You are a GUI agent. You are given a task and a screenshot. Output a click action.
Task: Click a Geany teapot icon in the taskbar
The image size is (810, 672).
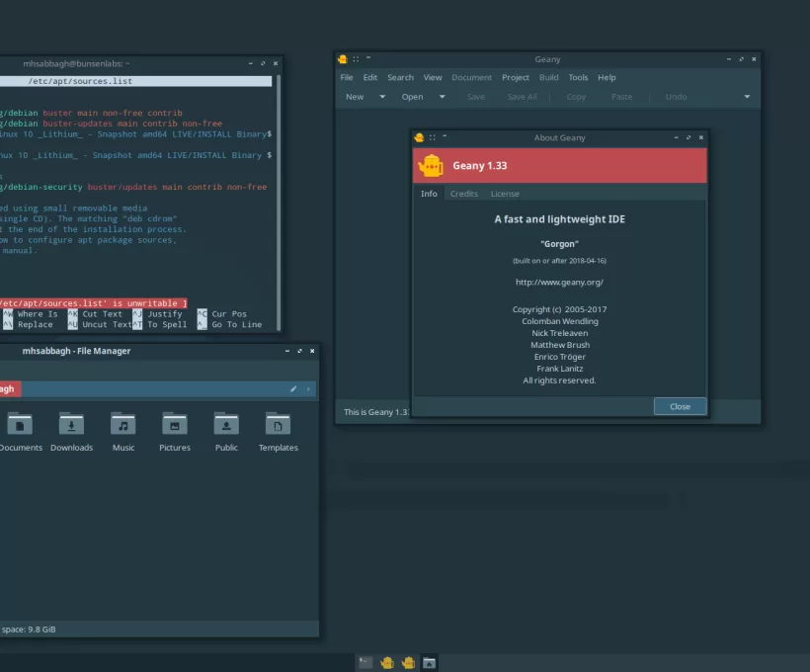(x=388, y=662)
